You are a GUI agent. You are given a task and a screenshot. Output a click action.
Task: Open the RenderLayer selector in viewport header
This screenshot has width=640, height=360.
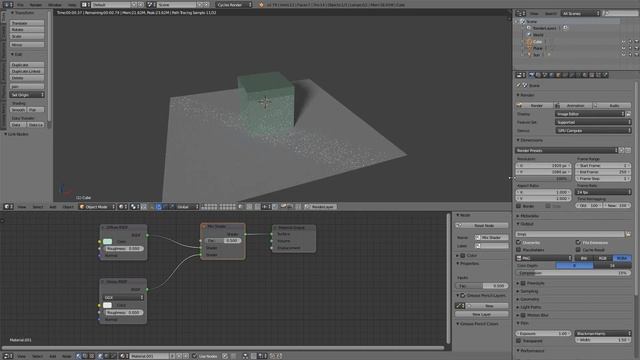click(x=320, y=207)
